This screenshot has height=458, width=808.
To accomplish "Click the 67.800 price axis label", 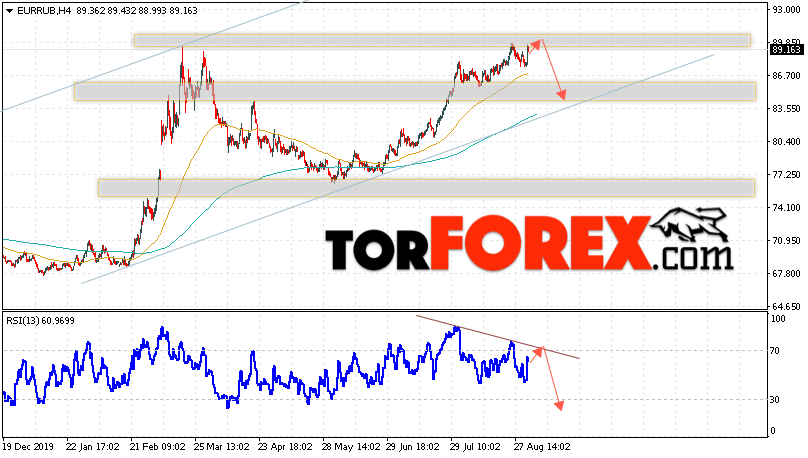I will click(x=786, y=274).
